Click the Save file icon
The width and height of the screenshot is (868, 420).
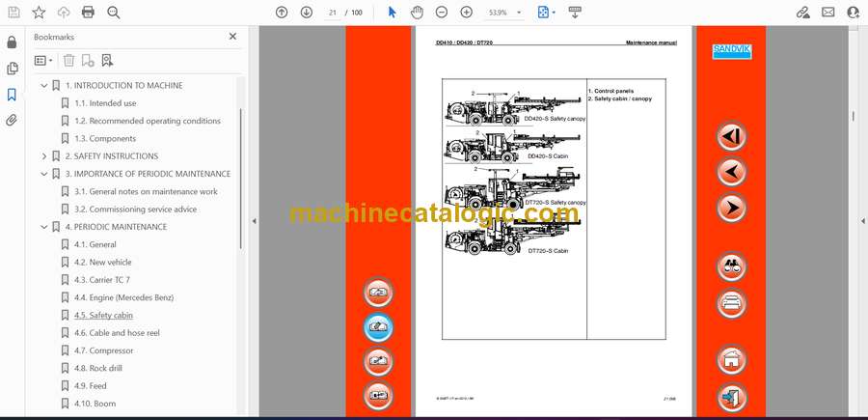click(x=14, y=13)
